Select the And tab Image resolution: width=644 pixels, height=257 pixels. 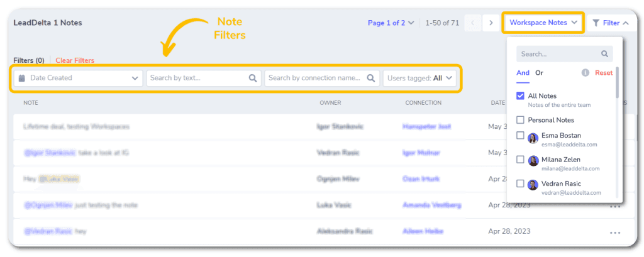523,73
